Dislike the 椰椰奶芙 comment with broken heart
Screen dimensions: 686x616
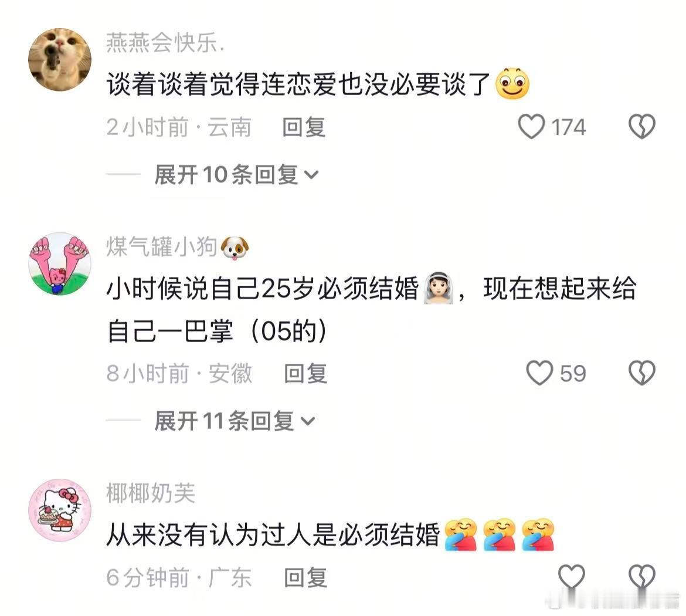pyautogui.click(x=642, y=577)
